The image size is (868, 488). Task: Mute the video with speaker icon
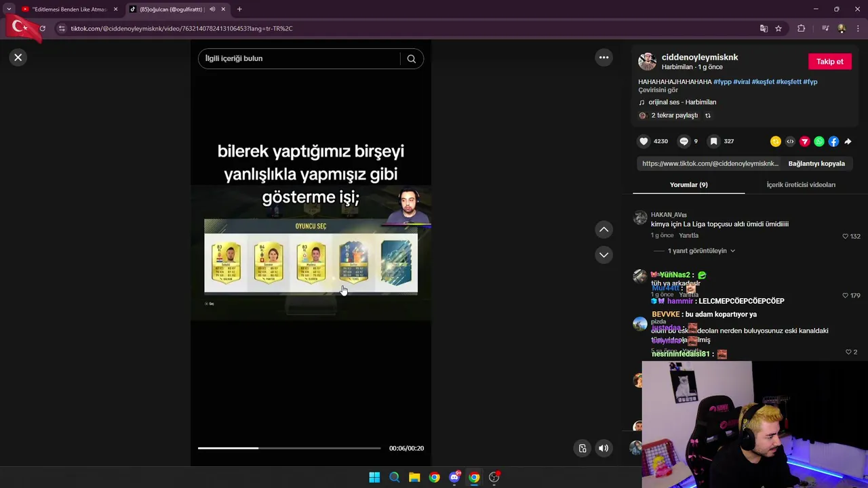[x=604, y=448]
